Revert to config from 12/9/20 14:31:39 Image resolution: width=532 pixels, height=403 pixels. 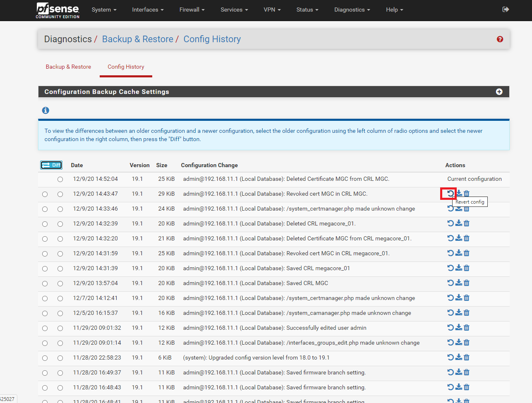pos(451,268)
